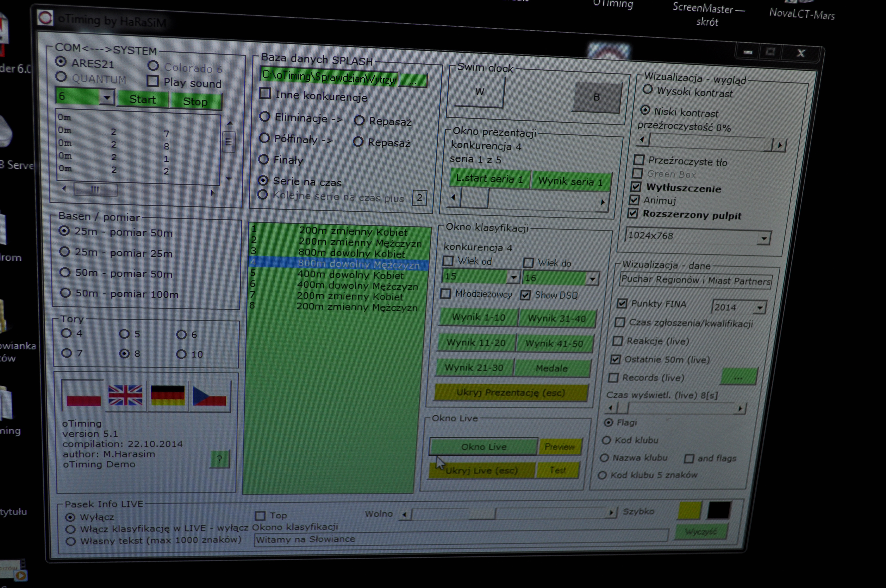Select event 6 400m dowolny Mężczyzn
This screenshot has width=886, height=588.
tap(338, 285)
